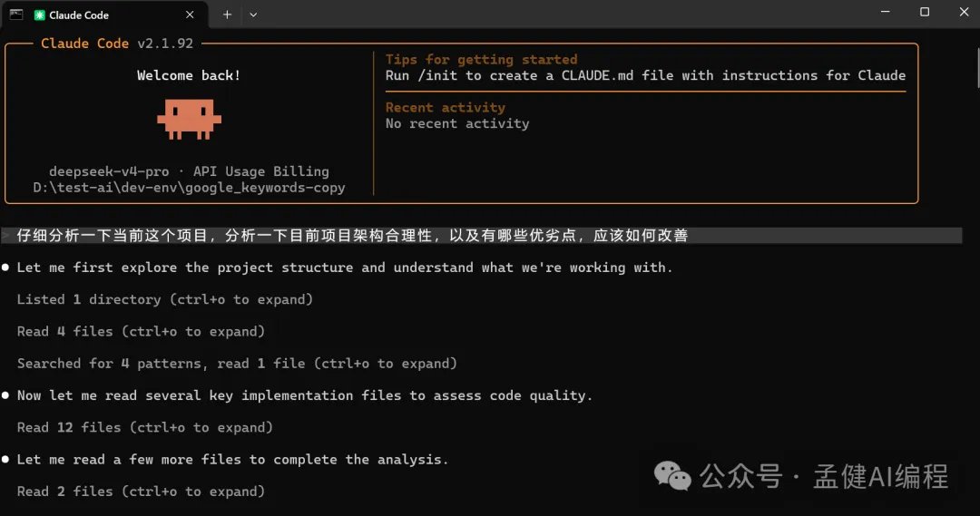The image size is (980, 516).
Task: Click the terminal vertical scrollbar thumb
Action: 975,68
